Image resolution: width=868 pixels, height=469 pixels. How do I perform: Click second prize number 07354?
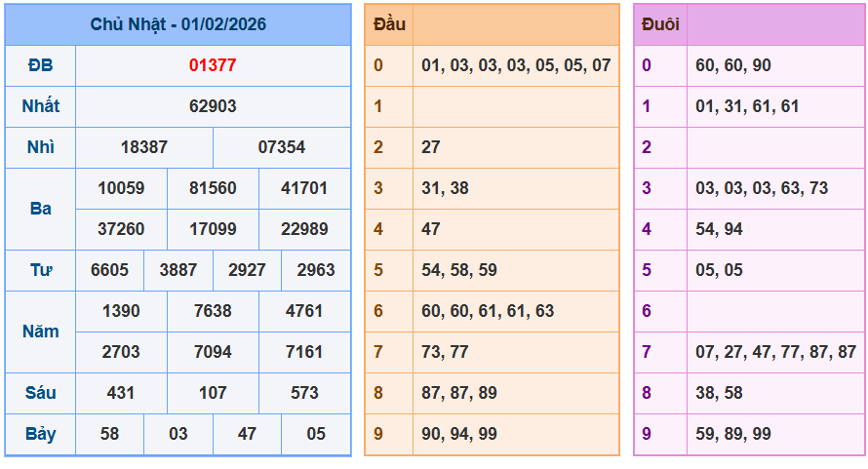coord(282,147)
